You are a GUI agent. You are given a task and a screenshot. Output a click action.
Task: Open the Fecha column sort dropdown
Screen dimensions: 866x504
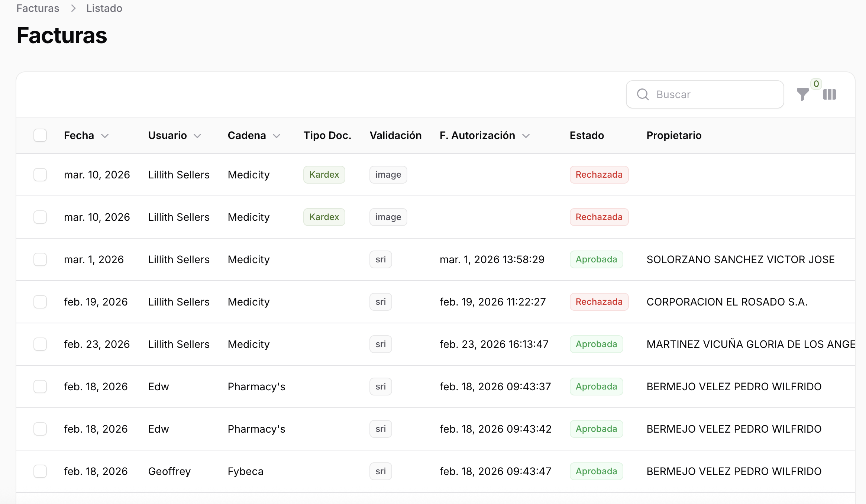[x=105, y=136]
